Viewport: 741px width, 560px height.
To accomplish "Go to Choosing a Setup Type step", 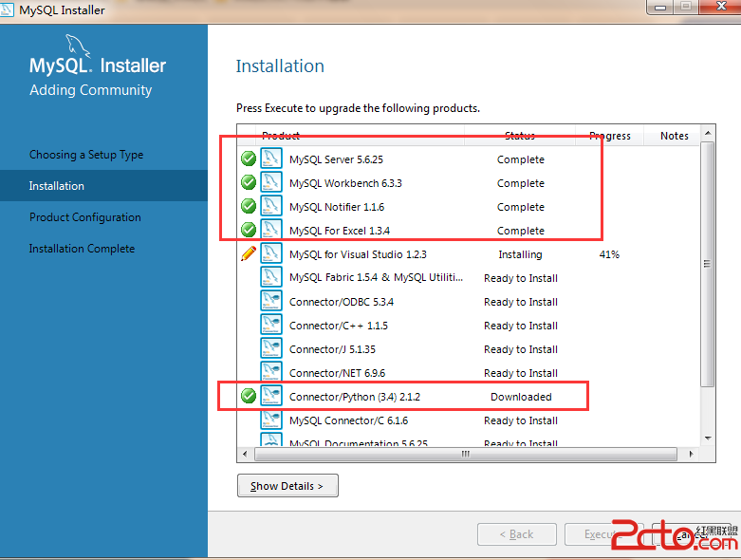I will coord(86,155).
